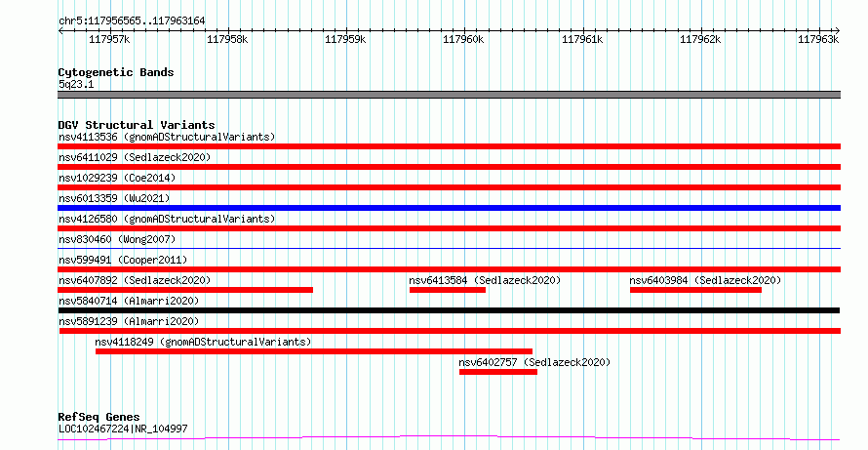Screen dimensions: 868x450
Task: Open the nsv6411029 (Sedlazeck2020) label
Action: [135, 157]
